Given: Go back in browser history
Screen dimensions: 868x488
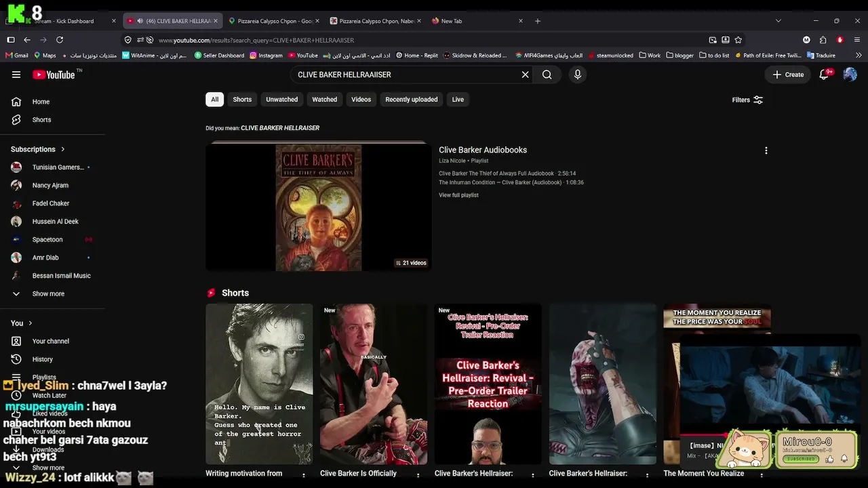Looking at the screenshot, I should (x=27, y=40).
